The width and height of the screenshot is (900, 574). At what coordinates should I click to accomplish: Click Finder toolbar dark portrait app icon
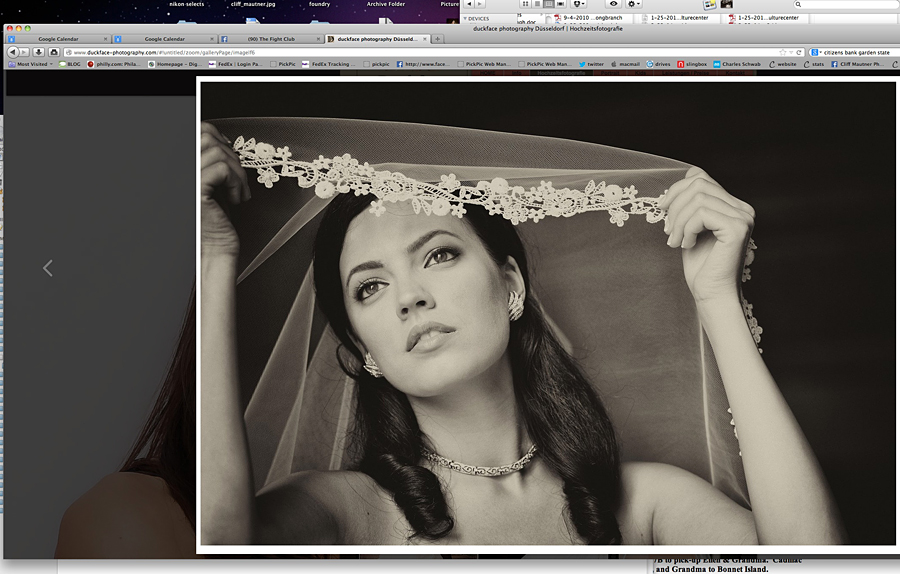tap(726, 4)
